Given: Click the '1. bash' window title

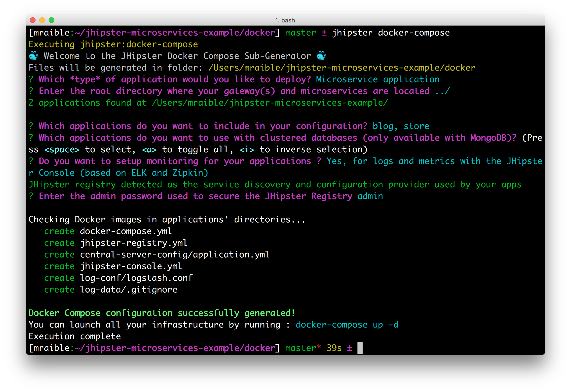Looking at the screenshot, I should [x=285, y=20].
